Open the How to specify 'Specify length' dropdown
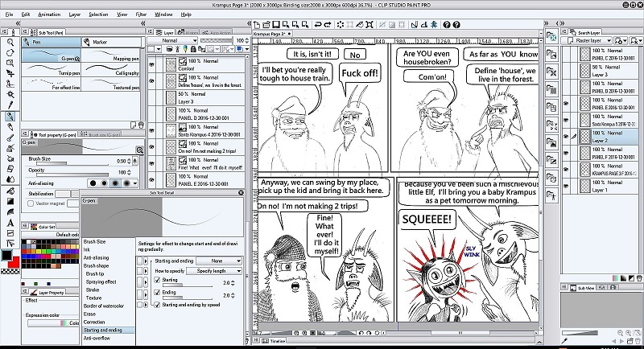 point(214,271)
